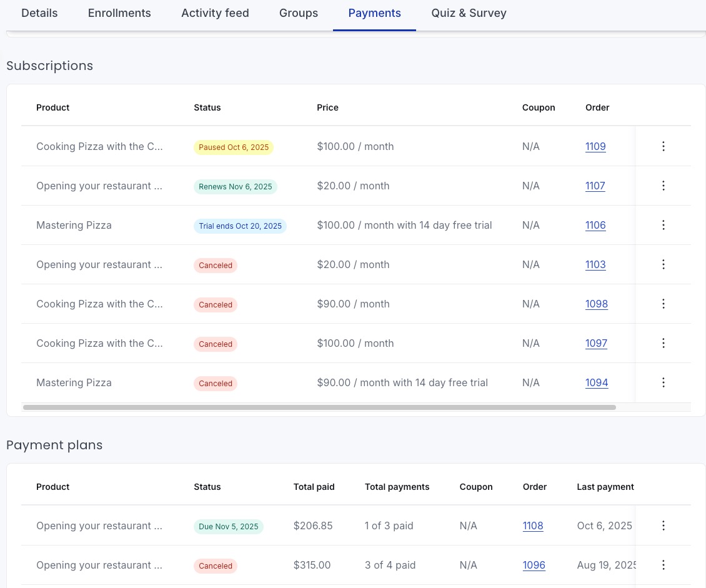Open the Activity feed tab

coord(215,13)
